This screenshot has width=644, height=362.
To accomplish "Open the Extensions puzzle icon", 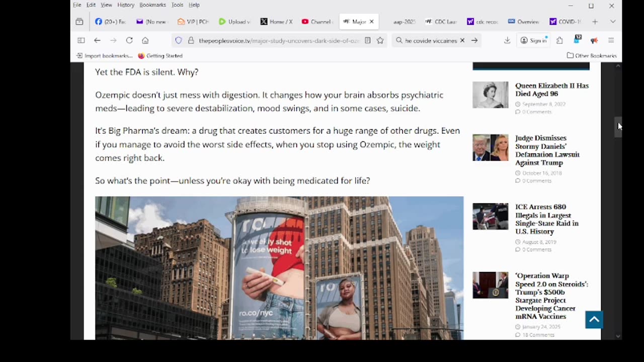I will pyautogui.click(x=559, y=40).
